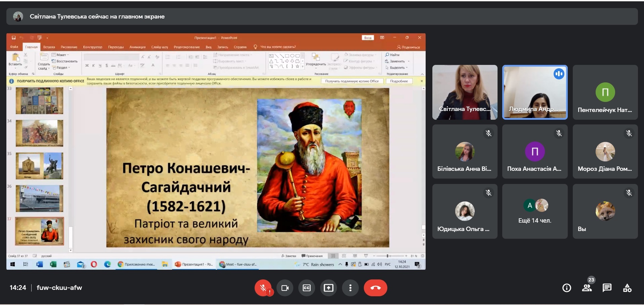Show the participants list with badge 23

tap(587, 288)
